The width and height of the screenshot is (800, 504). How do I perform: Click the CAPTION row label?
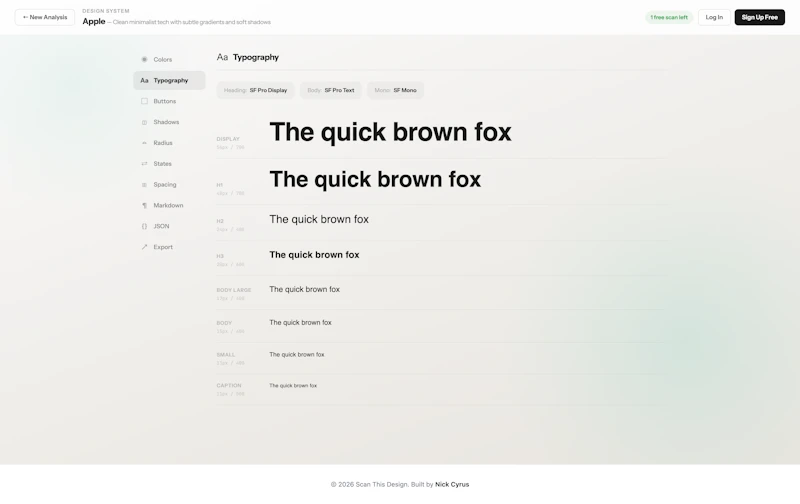229,386
